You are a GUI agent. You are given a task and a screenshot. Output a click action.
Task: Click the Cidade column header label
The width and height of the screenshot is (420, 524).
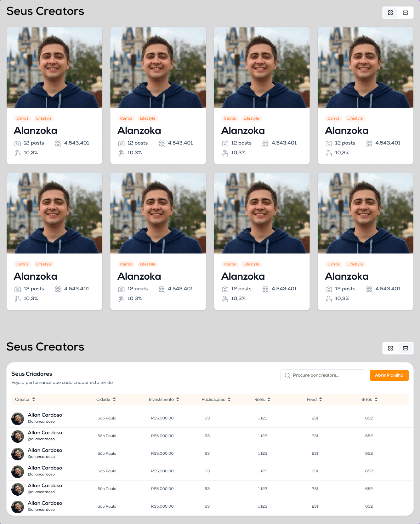[103, 399]
